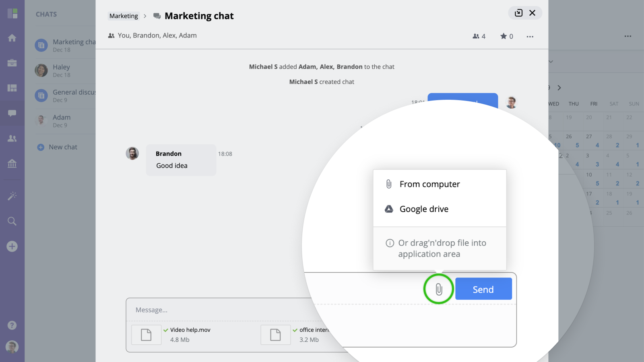Click the Video help.mov attachment
644x362 pixels.
(x=171, y=335)
